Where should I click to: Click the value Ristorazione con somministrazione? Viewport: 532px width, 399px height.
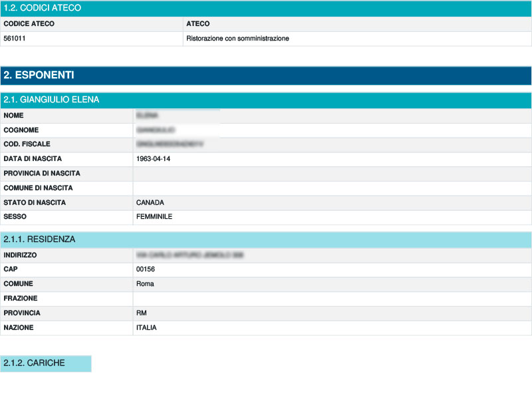tap(239, 39)
